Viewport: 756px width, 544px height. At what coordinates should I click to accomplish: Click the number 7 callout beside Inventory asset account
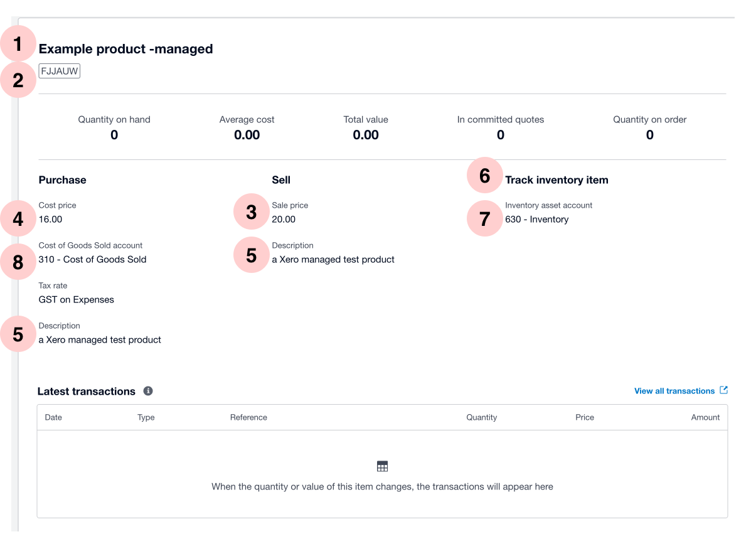[484, 219]
